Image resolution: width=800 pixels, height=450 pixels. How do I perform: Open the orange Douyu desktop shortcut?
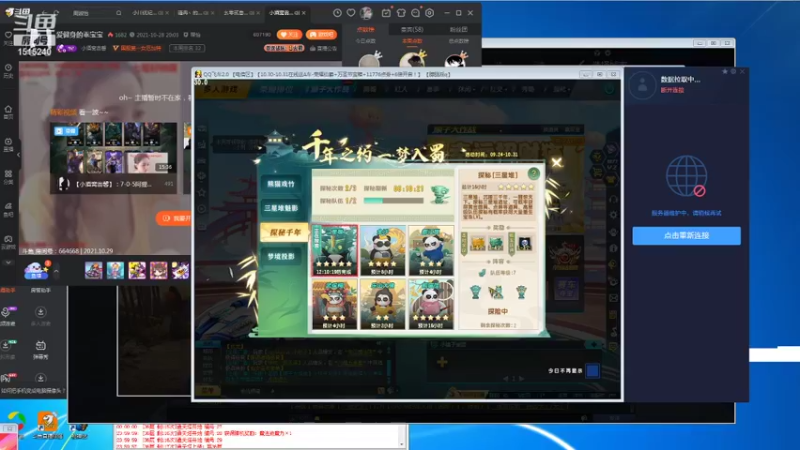click(47, 424)
